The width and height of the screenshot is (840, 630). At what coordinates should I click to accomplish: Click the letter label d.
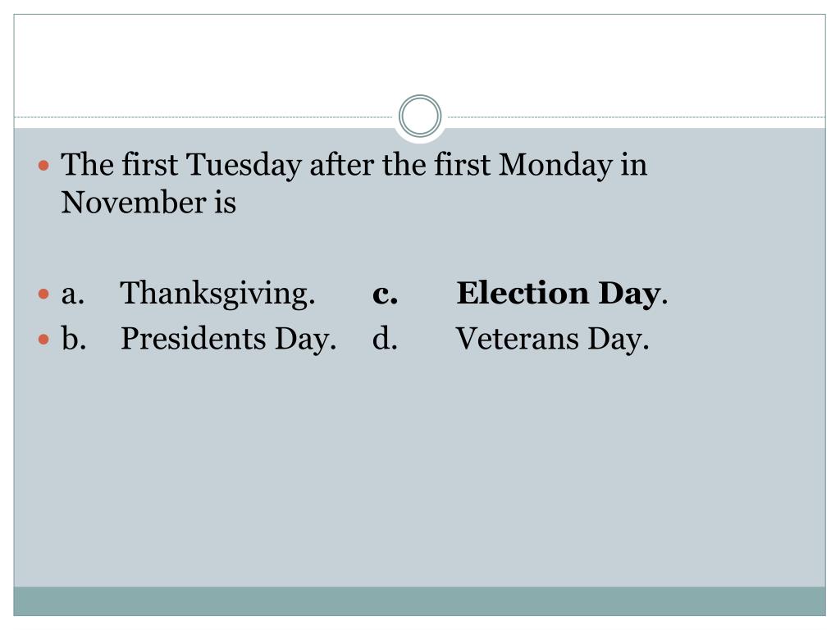click(x=385, y=339)
